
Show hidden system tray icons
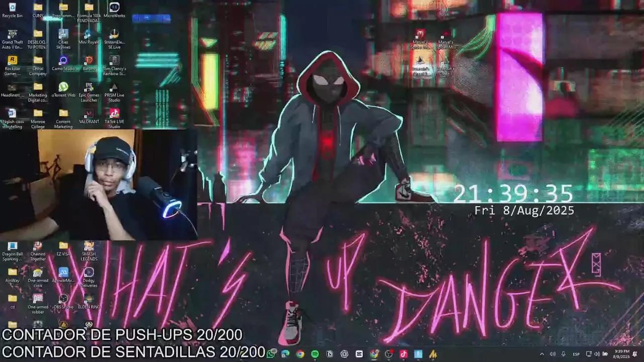(542, 354)
